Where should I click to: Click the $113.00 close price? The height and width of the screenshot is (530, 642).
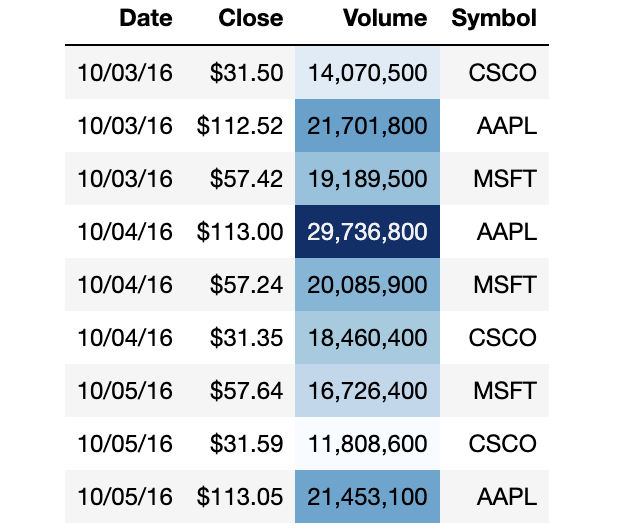[240, 232]
